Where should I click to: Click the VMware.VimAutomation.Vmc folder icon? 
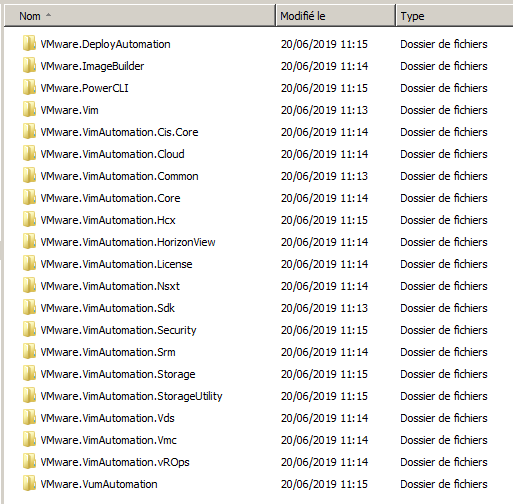(29, 440)
